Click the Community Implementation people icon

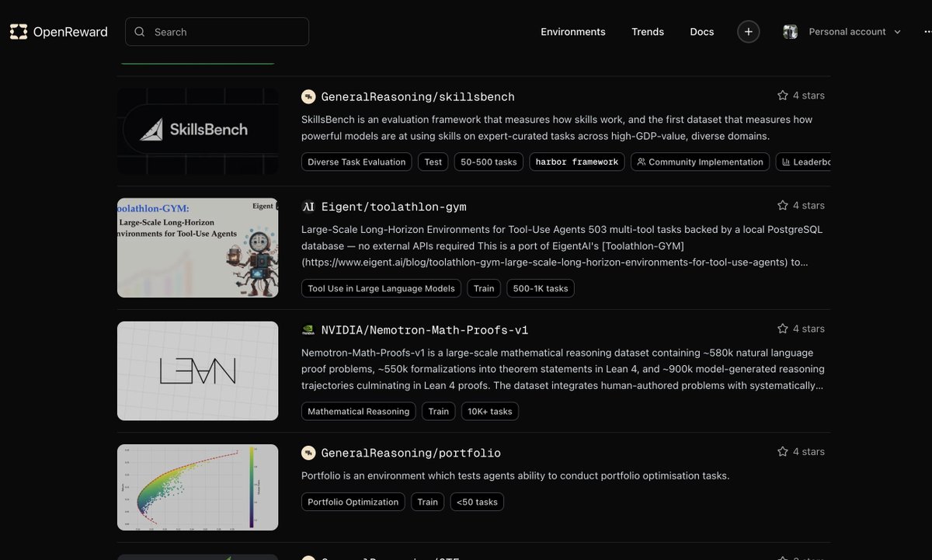point(642,162)
